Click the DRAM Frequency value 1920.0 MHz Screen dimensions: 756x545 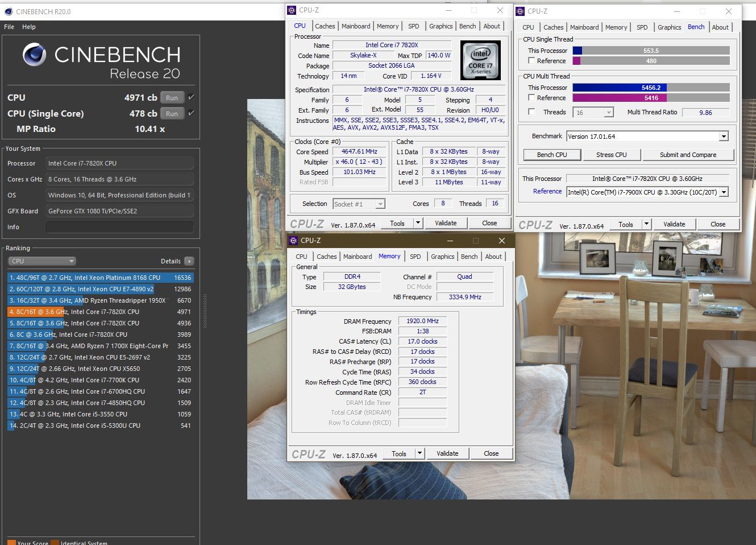click(x=423, y=321)
